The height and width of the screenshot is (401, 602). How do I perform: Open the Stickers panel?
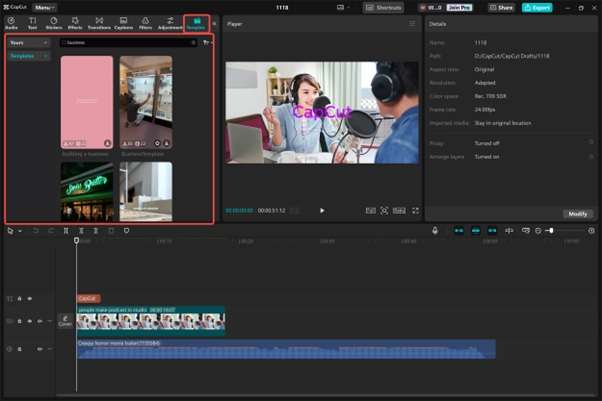click(x=54, y=23)
